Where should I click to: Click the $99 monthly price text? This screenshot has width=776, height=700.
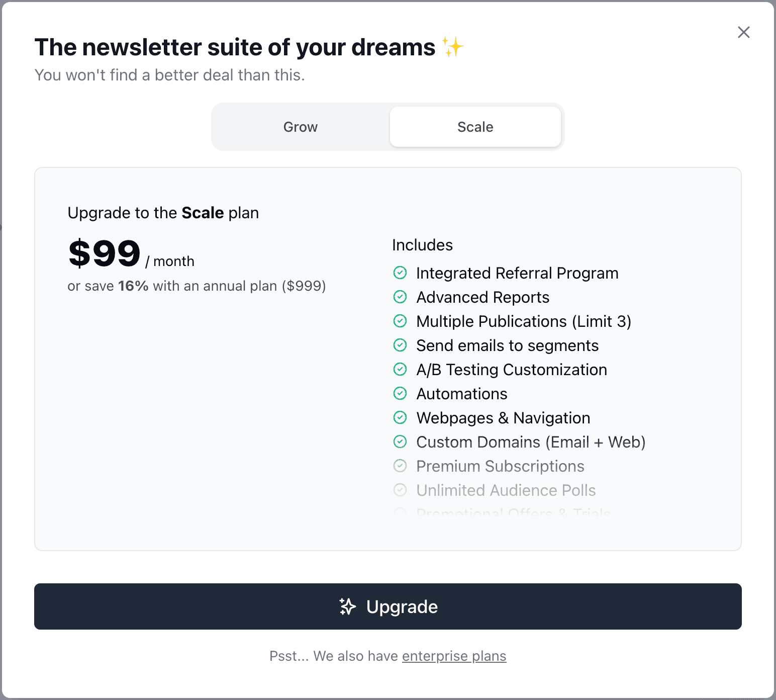pyautogui.click(x=105, y=253)
